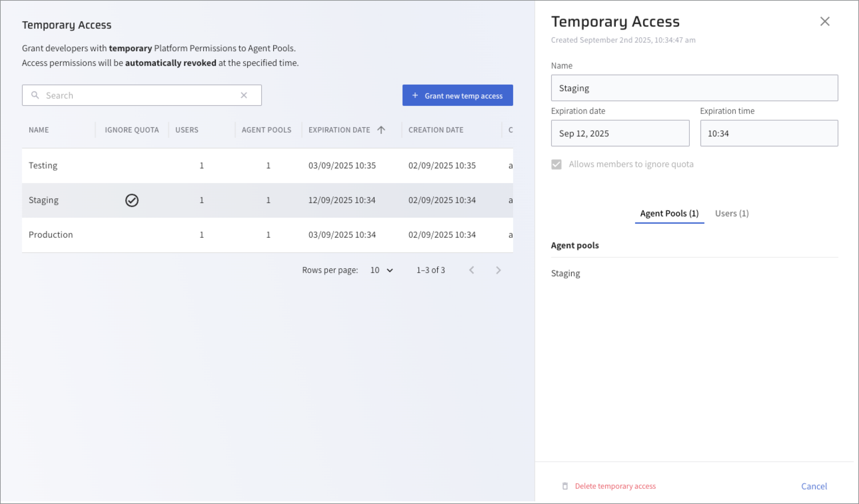Click Delete temporary access link
Screen dimensions: 859x504
pos(615,486)
